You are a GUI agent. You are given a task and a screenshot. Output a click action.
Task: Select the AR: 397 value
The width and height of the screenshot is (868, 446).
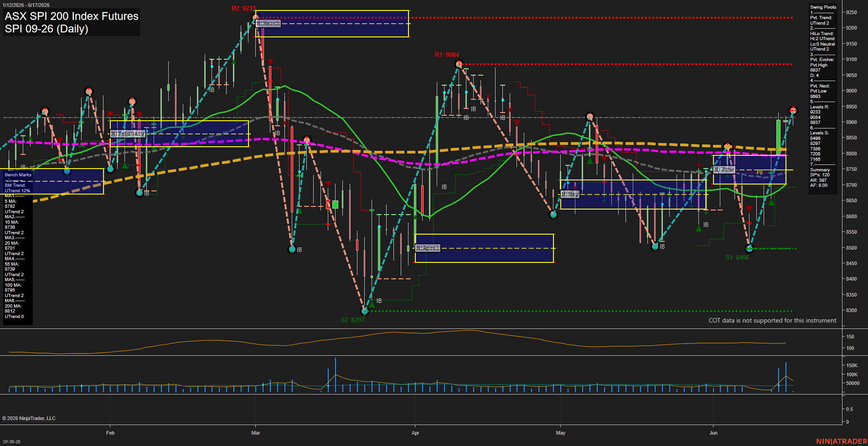click(x=818, y=180)
